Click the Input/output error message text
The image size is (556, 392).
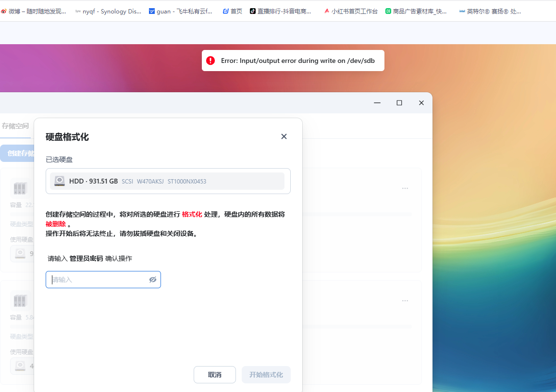coord(298,61)
